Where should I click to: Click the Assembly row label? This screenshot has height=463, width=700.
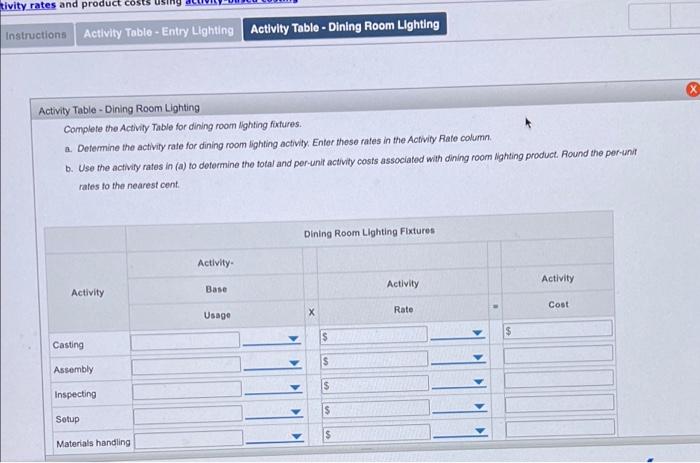coord(73,370)
